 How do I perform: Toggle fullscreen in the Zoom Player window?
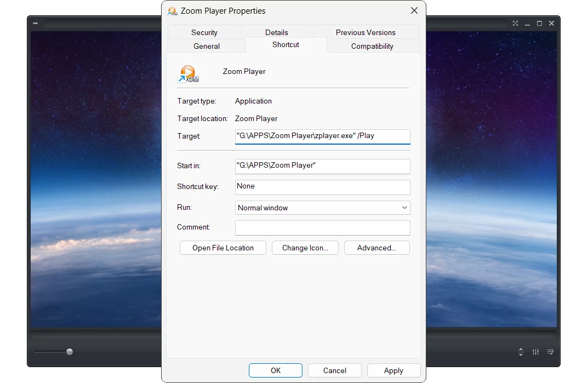tap(515, 23)
